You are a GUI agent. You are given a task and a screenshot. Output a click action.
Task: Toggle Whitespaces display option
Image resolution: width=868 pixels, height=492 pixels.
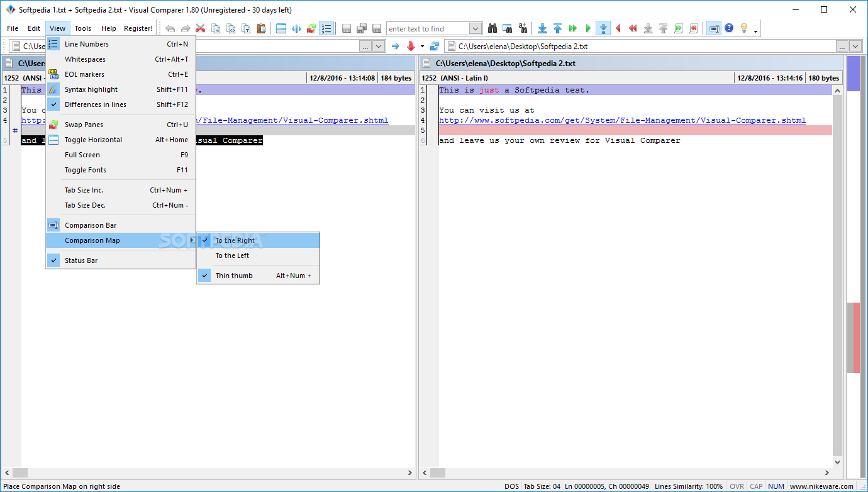point(121,59)
